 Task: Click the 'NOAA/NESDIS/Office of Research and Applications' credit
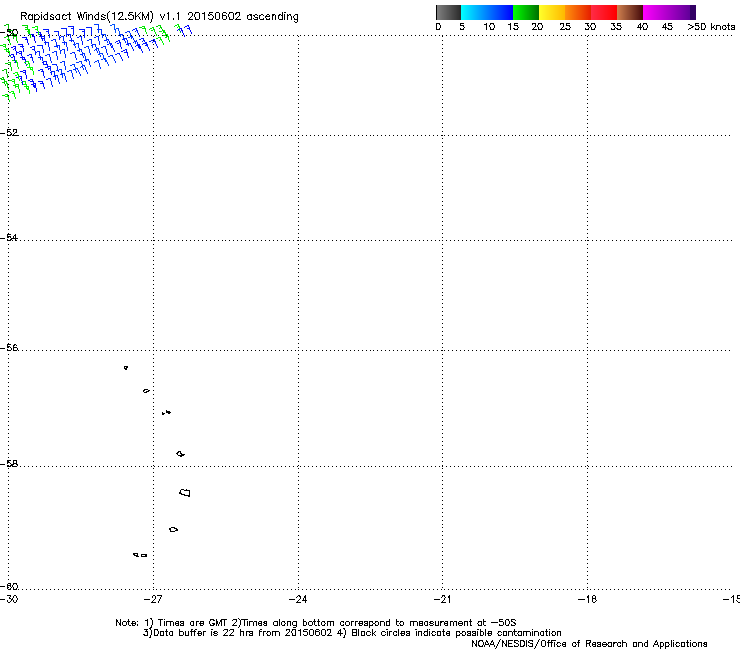click(x=589, y=644)
